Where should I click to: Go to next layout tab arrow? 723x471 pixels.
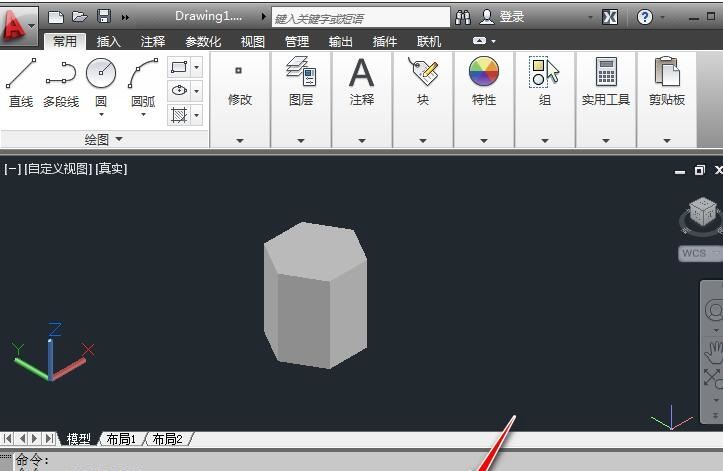point(35,438)
